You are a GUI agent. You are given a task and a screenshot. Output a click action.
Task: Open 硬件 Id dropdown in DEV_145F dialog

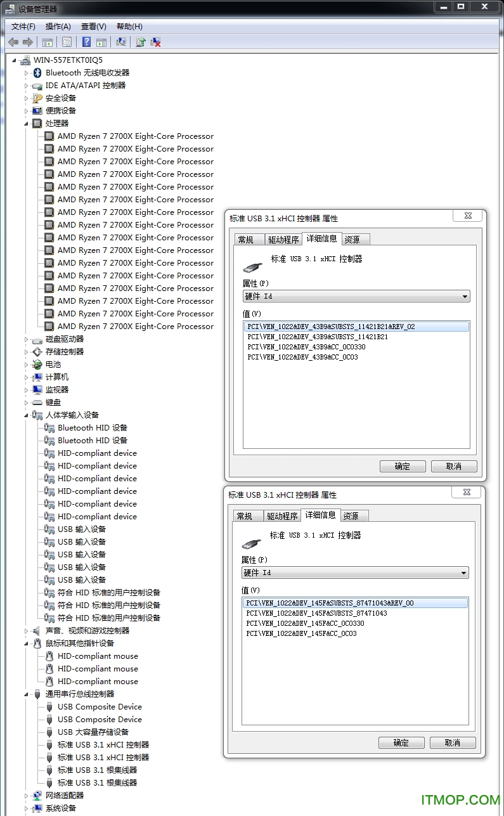click(463, 573)
